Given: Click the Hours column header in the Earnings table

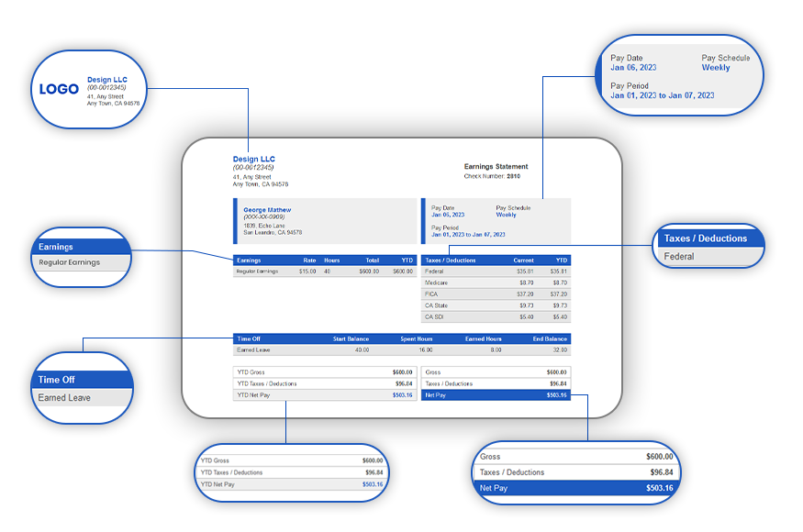Looking at the screenshot, I should tap(331, 260).
